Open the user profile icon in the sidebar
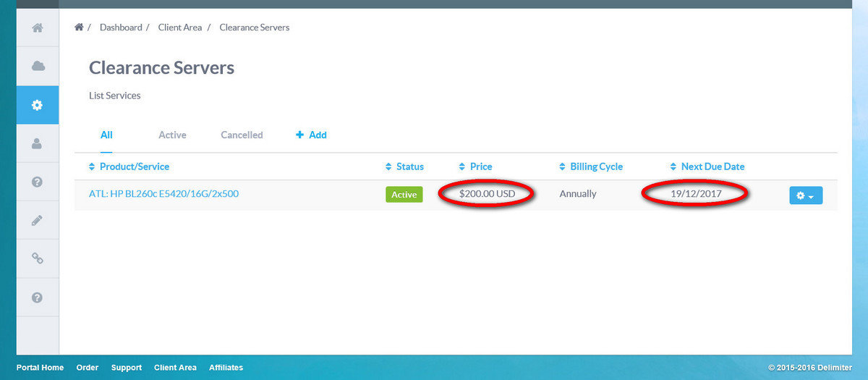This screenshot has height=380, width=868. [x=38, y=143]
